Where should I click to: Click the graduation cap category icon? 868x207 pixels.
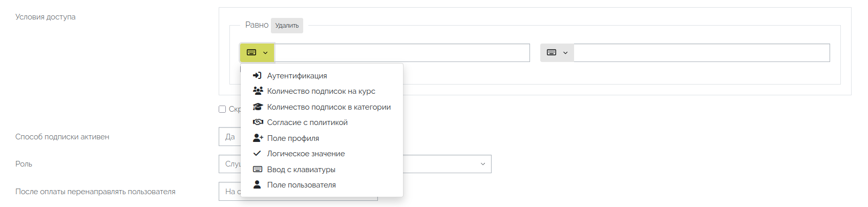point(258,107)
